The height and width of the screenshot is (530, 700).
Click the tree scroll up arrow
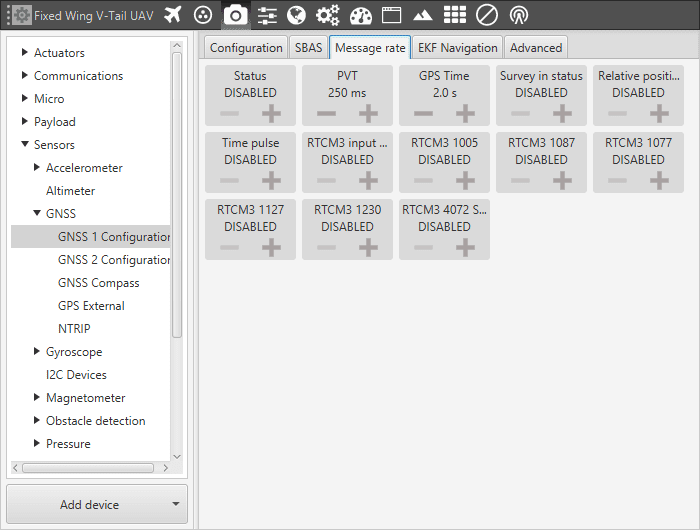[x=177, y=46]
